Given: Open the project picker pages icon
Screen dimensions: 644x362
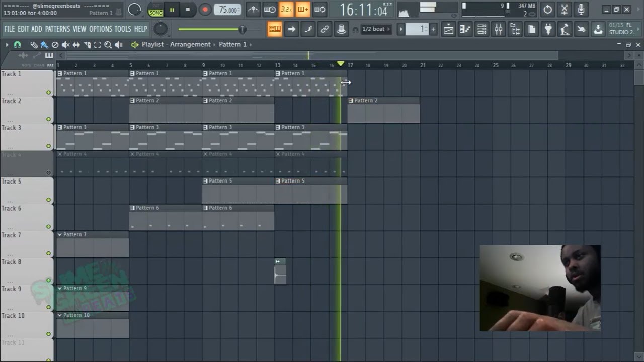Looking at the screenshot, I should pyautogui.click(x=531, y=29).
